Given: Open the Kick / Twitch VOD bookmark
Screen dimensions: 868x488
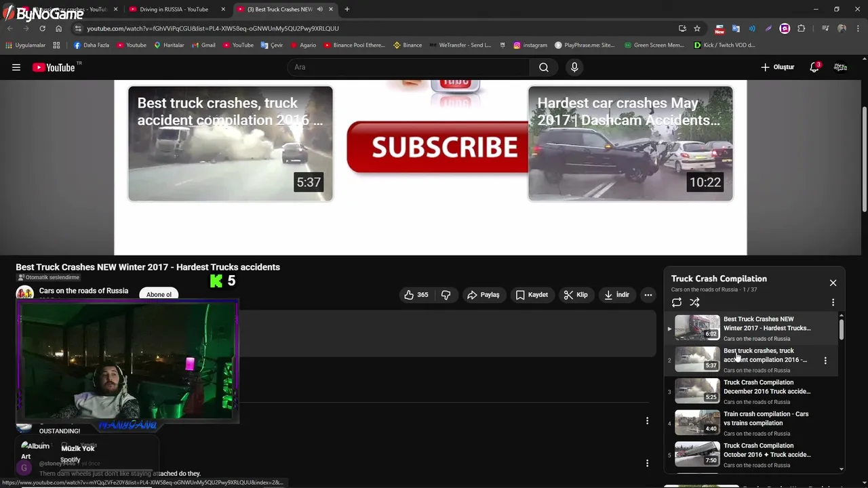Looking at the screenshot, I should (725, 45).
